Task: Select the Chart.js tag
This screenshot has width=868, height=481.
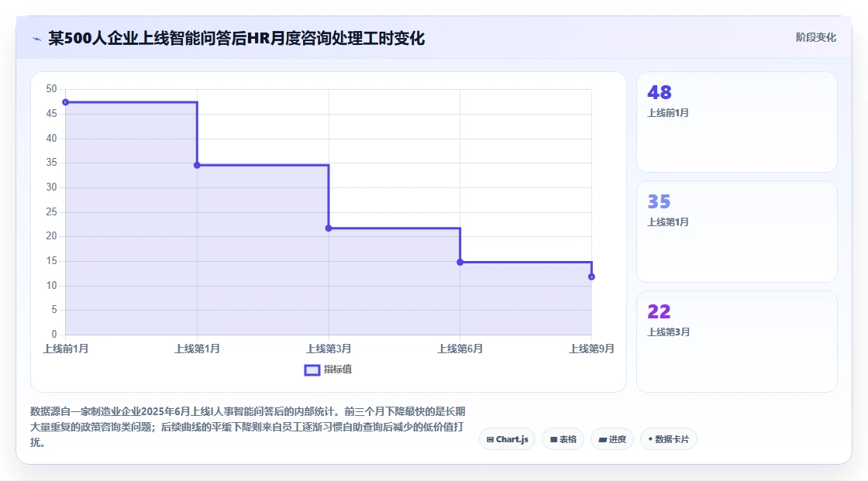Action: pos(507,439)
